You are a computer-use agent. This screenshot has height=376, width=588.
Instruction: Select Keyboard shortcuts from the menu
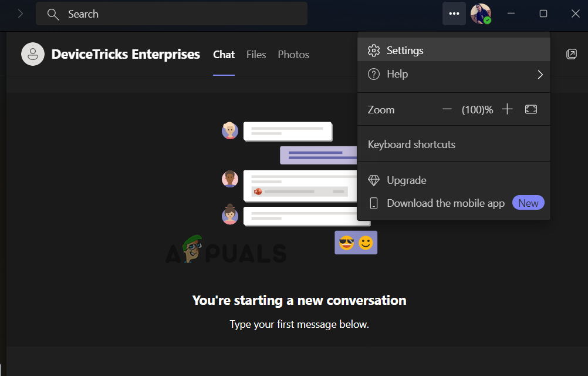click(x=411, y=144)
